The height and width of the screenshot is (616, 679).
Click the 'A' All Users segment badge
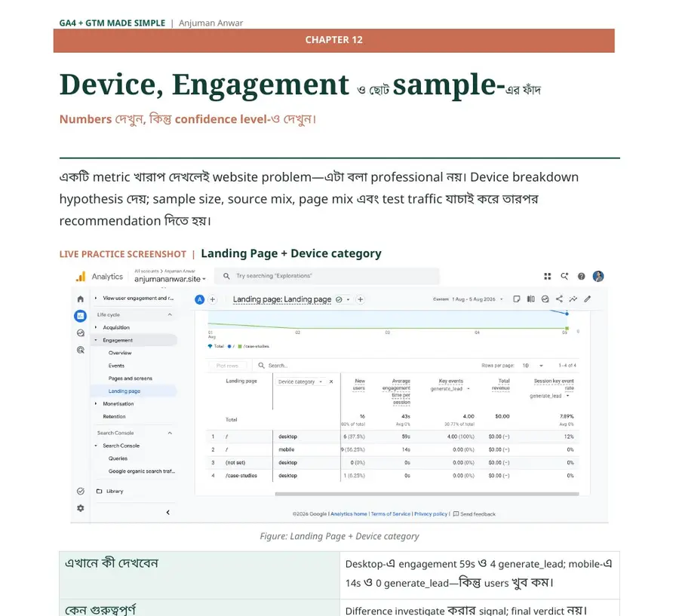pos(200,299)
